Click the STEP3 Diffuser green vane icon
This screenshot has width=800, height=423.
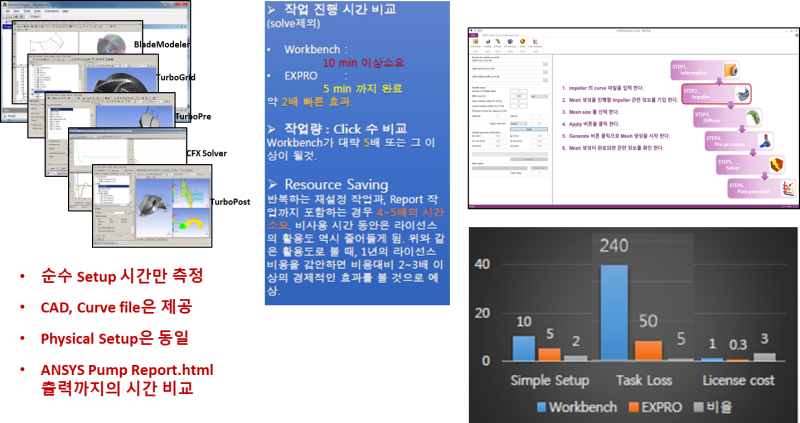point(754,117)
